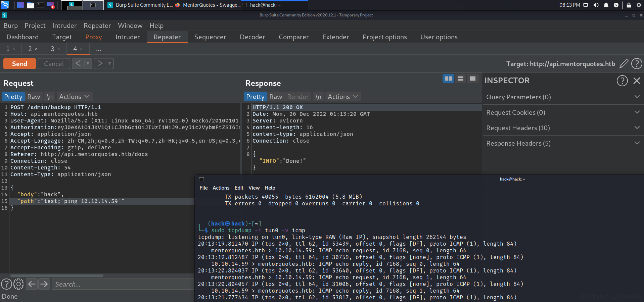Open forward history dropdown arrow

coord(110,63)
